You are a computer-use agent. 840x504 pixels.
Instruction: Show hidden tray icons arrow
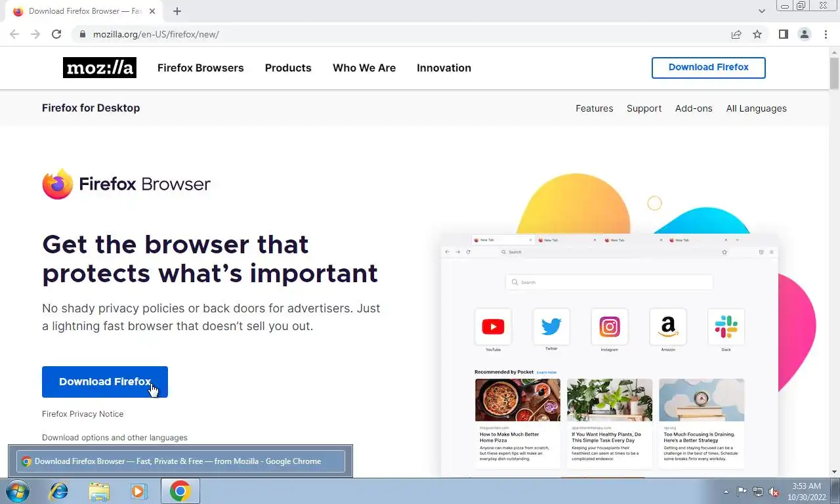726,492
